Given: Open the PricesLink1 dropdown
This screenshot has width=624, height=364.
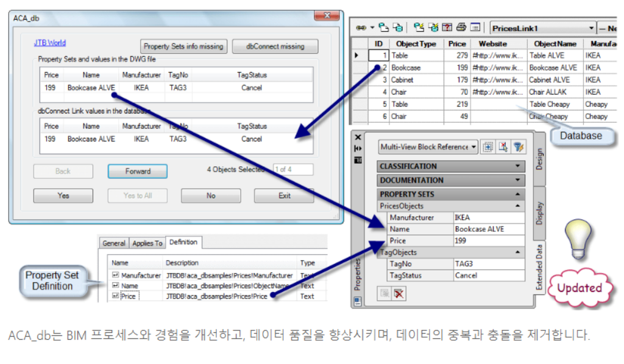Looking at the screenshot, I should tap(591, 28).
